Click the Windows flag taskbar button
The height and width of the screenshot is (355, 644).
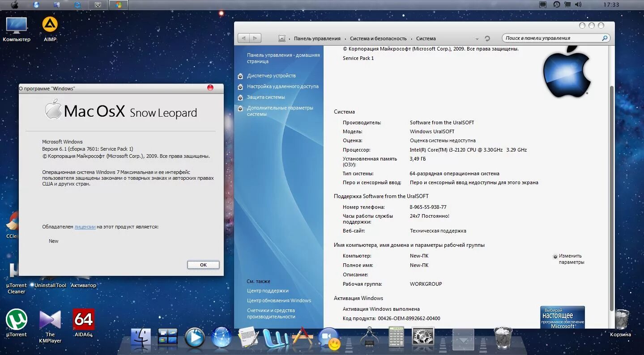119,5
